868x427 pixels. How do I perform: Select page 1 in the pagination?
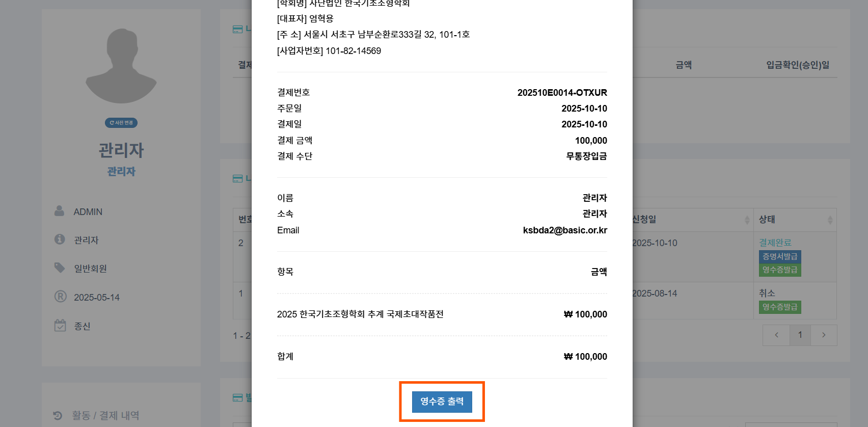(x=800, y=335)
